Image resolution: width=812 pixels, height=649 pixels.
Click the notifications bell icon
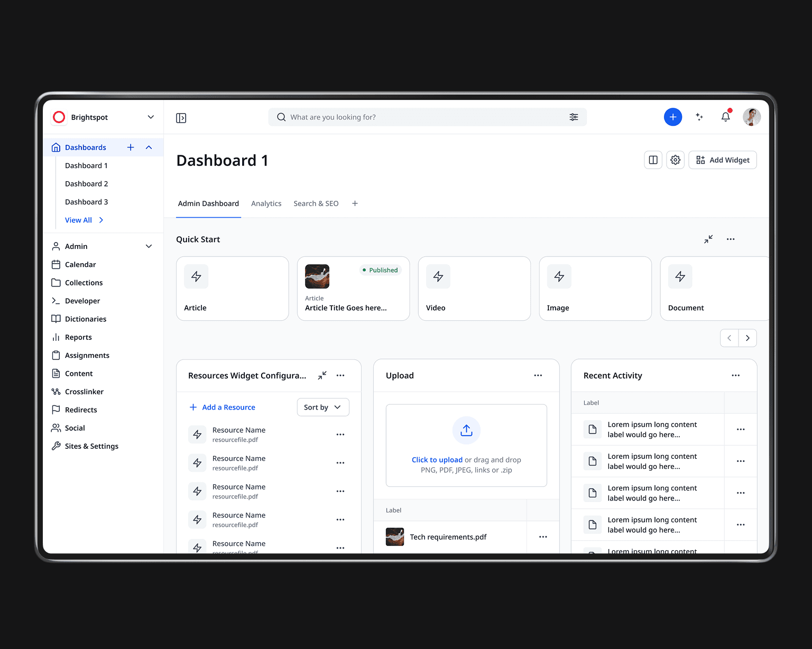pyautogui.click(x=725, y=117)
